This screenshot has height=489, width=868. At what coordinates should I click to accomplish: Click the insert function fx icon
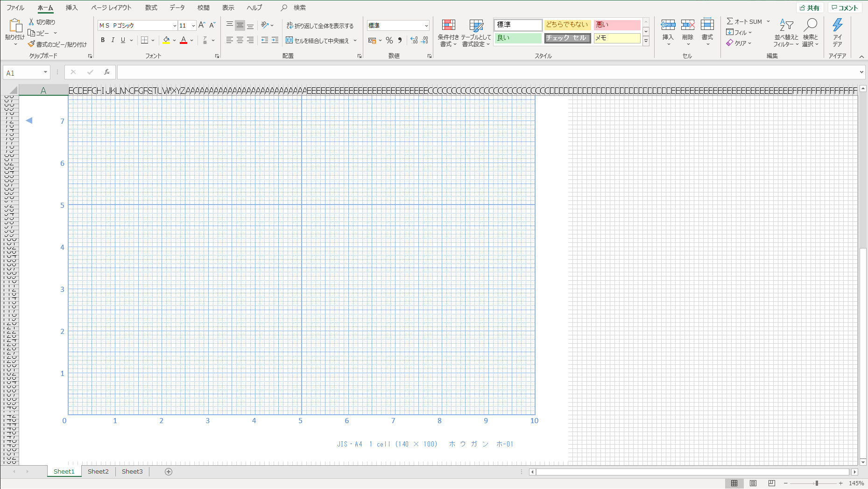click(106, 72)
